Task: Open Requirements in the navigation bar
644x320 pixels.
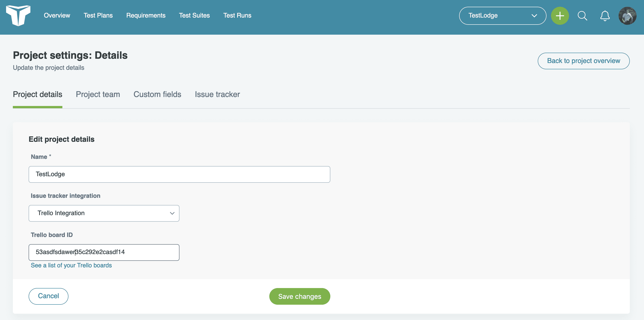Action: pos(146,16)
